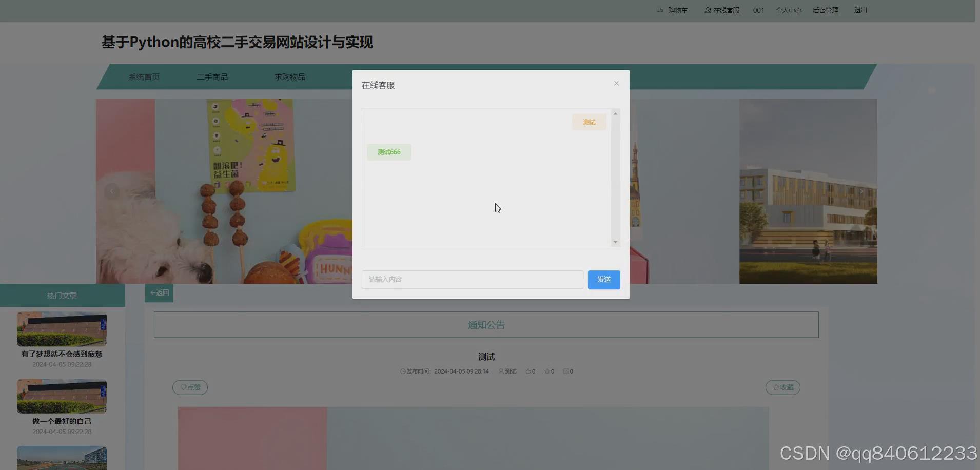Click the heart icon inside the 点赞 button
Viewport: 980px width, 470px height.
pos(183,387)
